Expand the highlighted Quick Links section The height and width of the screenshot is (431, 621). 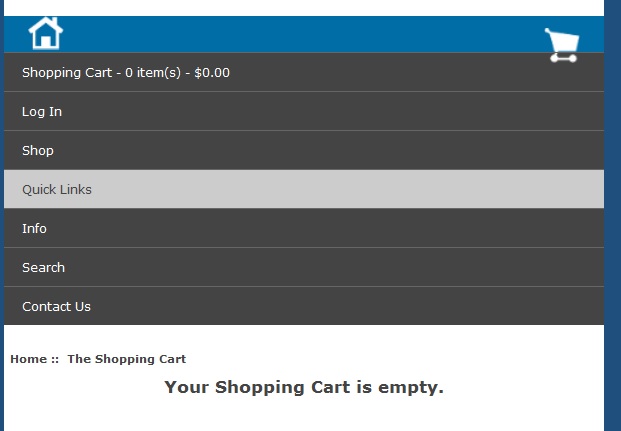coord(304,189)
